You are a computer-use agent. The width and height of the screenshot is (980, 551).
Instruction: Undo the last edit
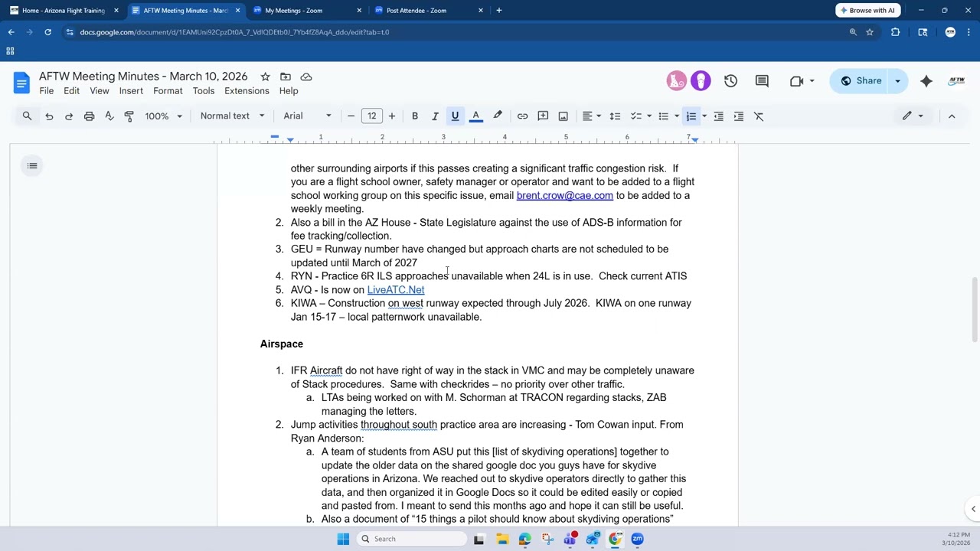[49, 116]
